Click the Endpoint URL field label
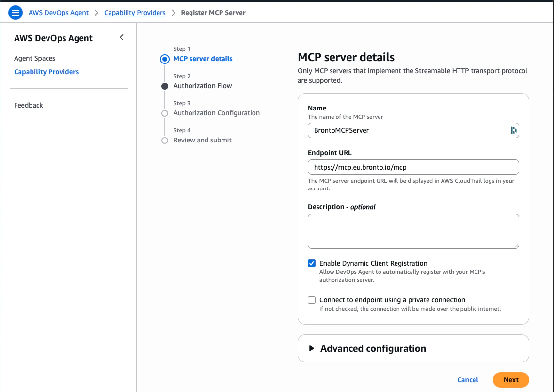The height and width of the screenshot is (392, 554). pos(330,153)
